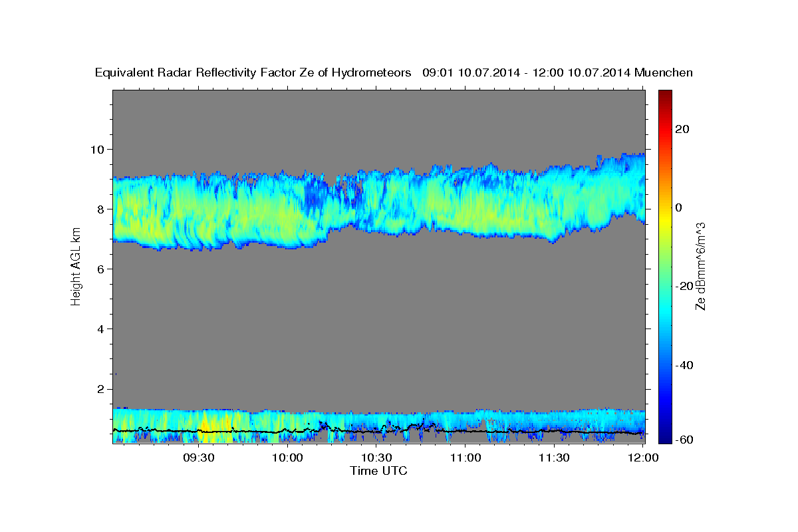
Task: Click the colorbar value label 20
Action: (x=683, y=129)
